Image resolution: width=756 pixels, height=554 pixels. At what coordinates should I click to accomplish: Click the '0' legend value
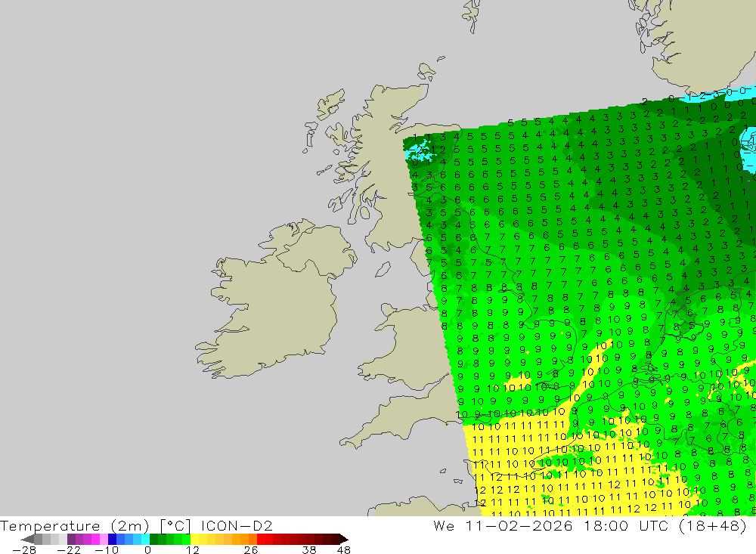[147, 549]
